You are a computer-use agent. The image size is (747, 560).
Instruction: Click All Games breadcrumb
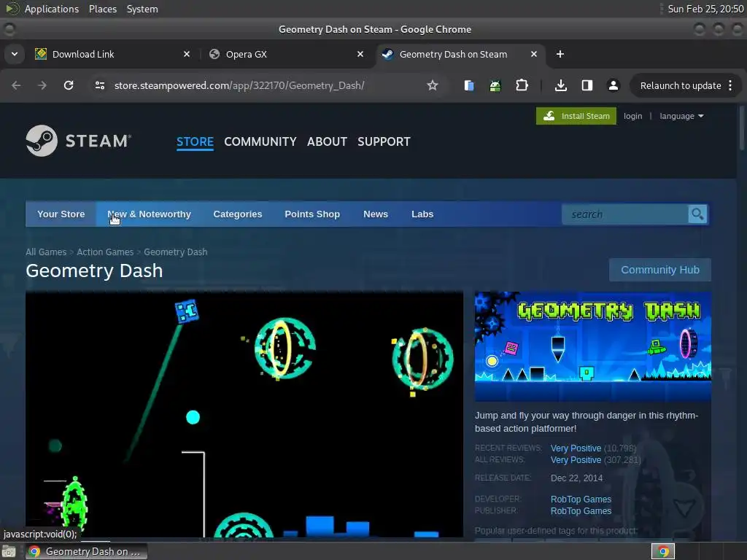(x=46, y=252)
